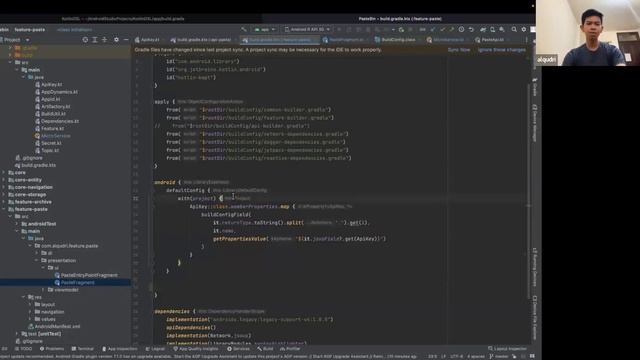
Task: Expand the navigation resource folder
Action: pos(30,312)
